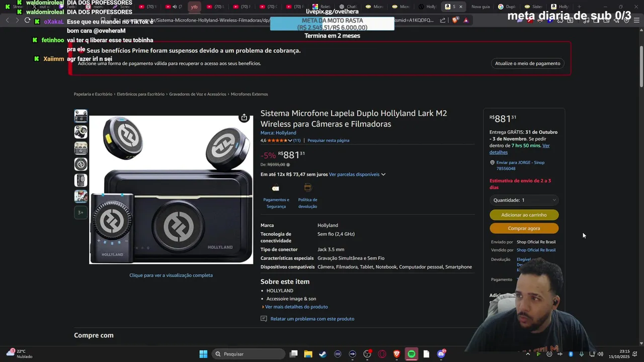Click the network tray icon
This screenshot has height=362, width=644.
592,354
